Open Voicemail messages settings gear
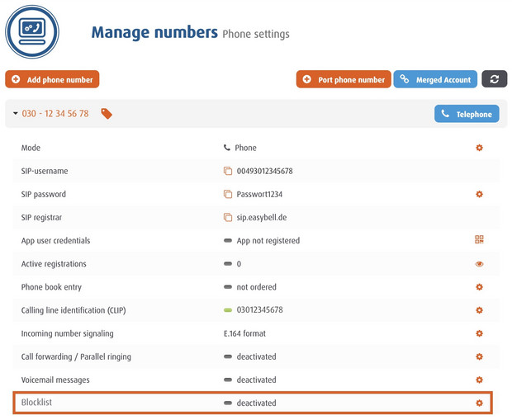The image size is (512, 420). 479,380
